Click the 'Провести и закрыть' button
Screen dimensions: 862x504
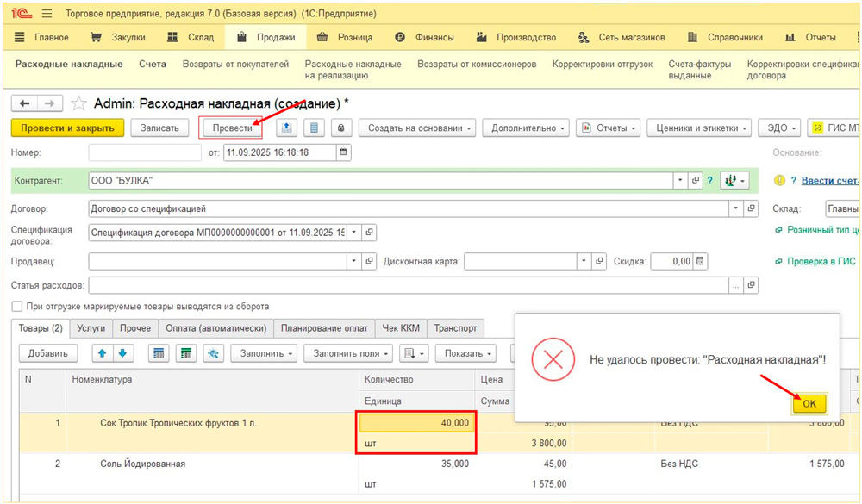[67, 128]
